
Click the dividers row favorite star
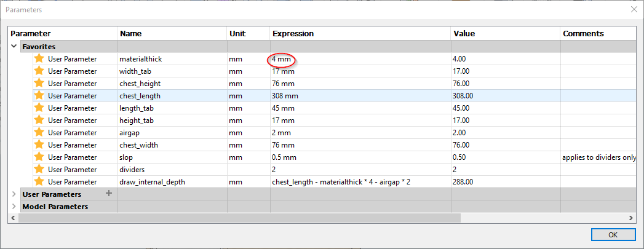click(39, 169)
